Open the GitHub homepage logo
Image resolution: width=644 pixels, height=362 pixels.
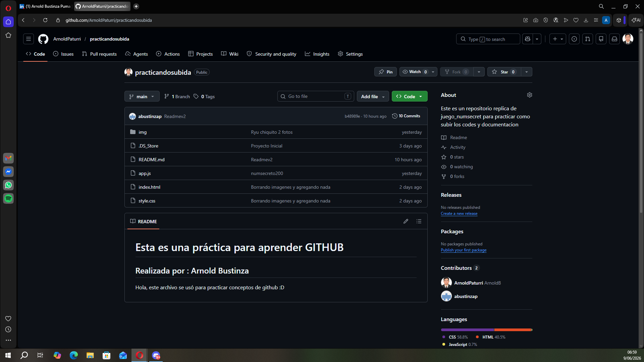click(x=43, y=39)
